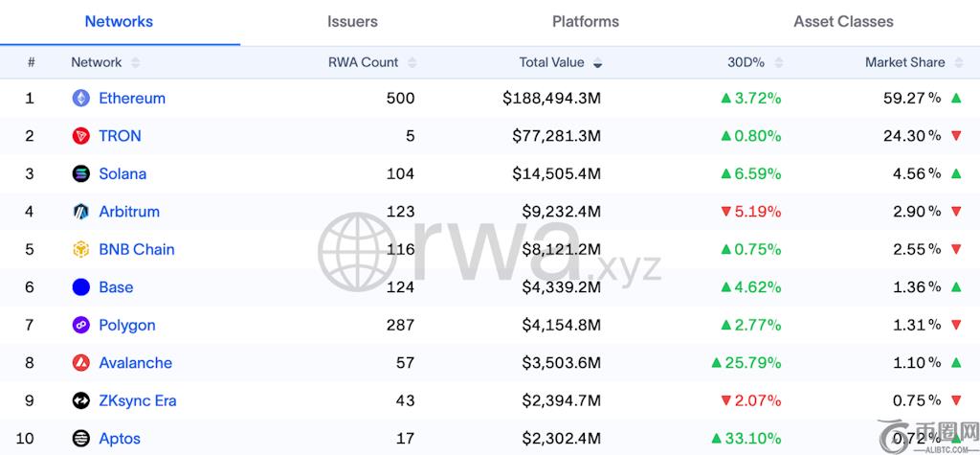980x455 pixels.
Task: Click the Polygon purple logo icon
Action: (81, 325)
